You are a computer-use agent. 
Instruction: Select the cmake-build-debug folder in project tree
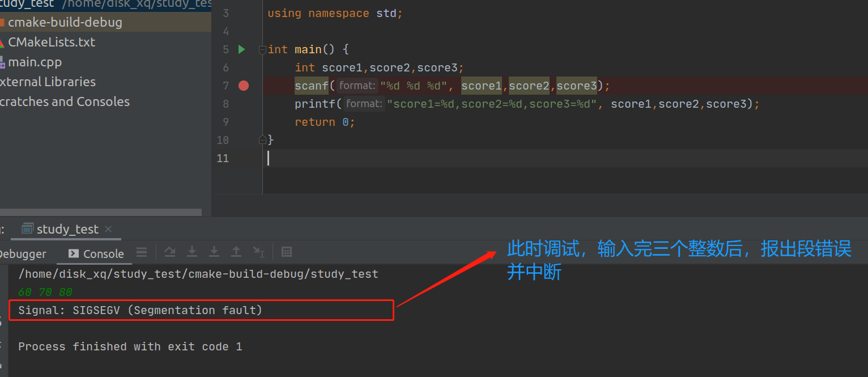point(105,23)
